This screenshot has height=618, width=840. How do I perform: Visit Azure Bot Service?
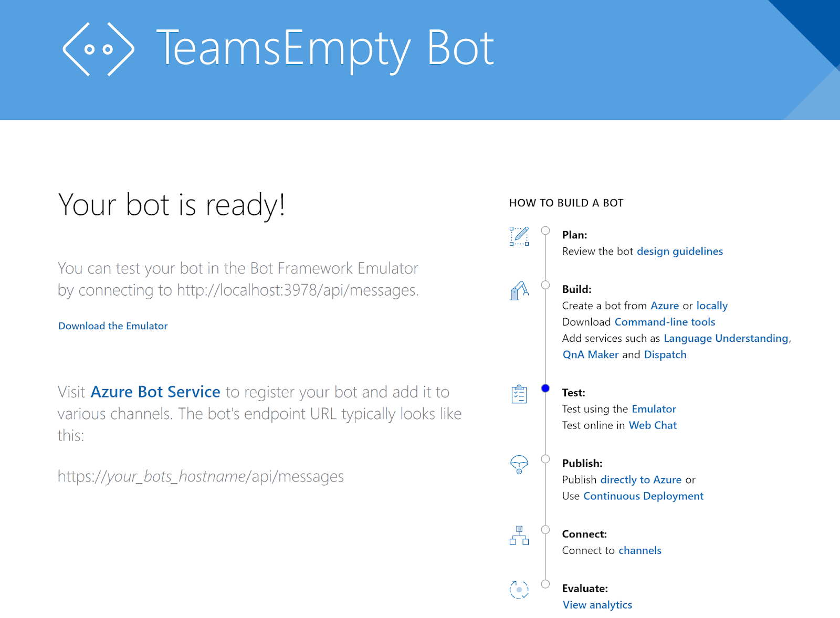(155, 392)
